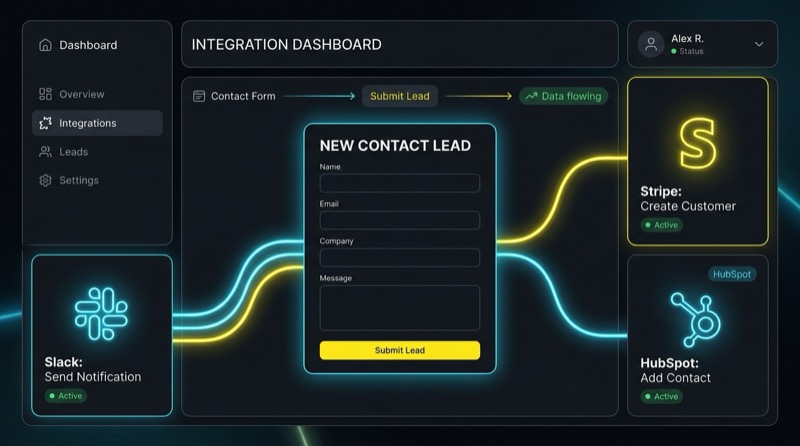This screenshot has height=446, width=800.
Task: Click the HubSpot sprocket logo
Action: click(x=695, y=320)
